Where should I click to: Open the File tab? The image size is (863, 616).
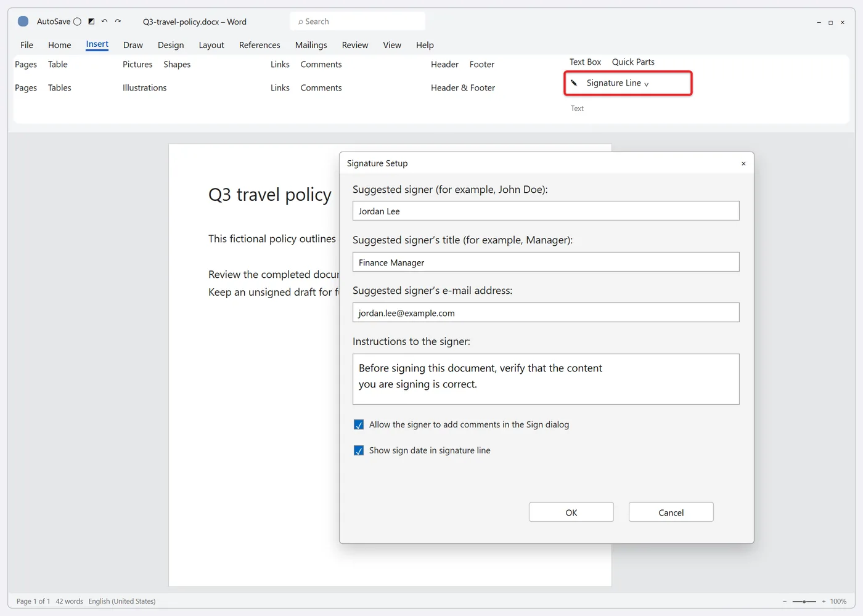(27, 45)
